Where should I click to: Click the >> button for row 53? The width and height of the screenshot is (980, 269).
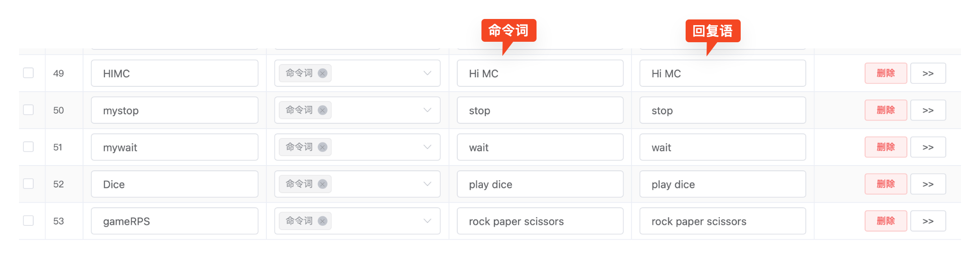[928, 221]
